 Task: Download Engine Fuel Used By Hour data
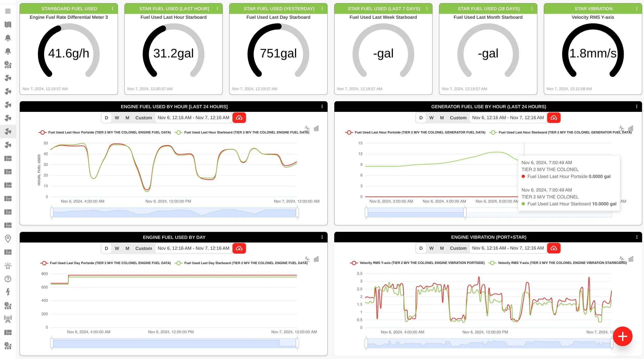pyautogui.click(x=239, y=118)
